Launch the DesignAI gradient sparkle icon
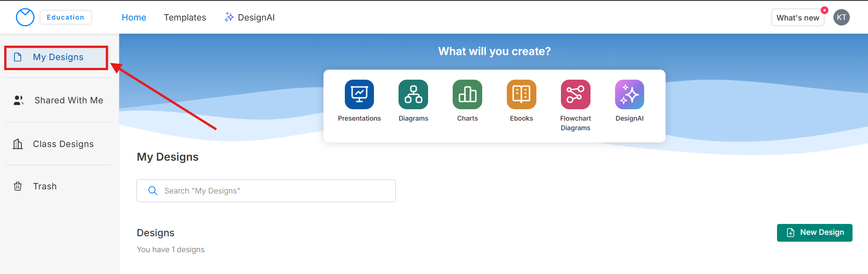868x274 pixels. 629,95
